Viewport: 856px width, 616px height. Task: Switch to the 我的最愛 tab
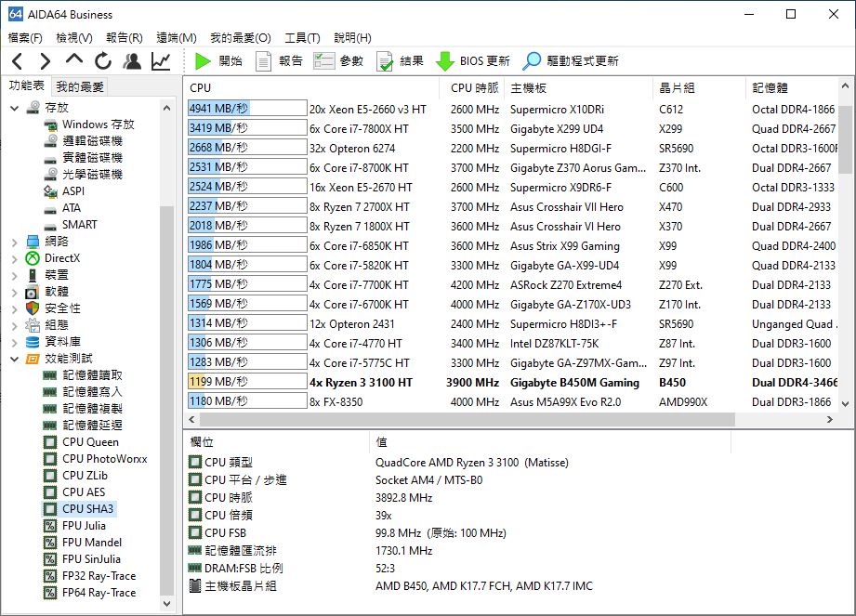[80, 86]
